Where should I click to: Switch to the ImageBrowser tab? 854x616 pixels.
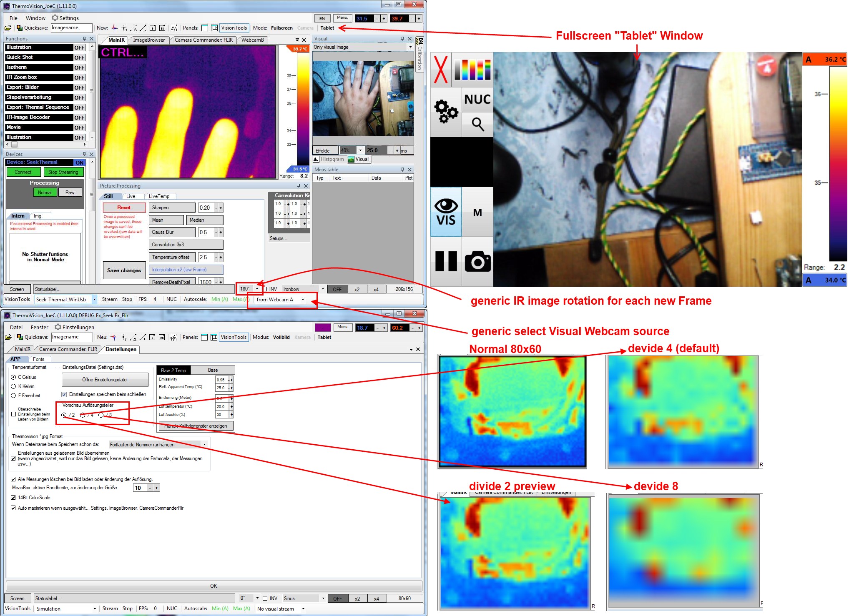(x=149, y=40)
